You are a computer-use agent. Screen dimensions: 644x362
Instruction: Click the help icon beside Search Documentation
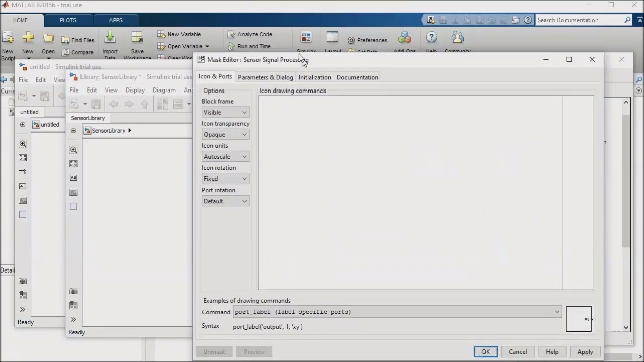[528, 20]
